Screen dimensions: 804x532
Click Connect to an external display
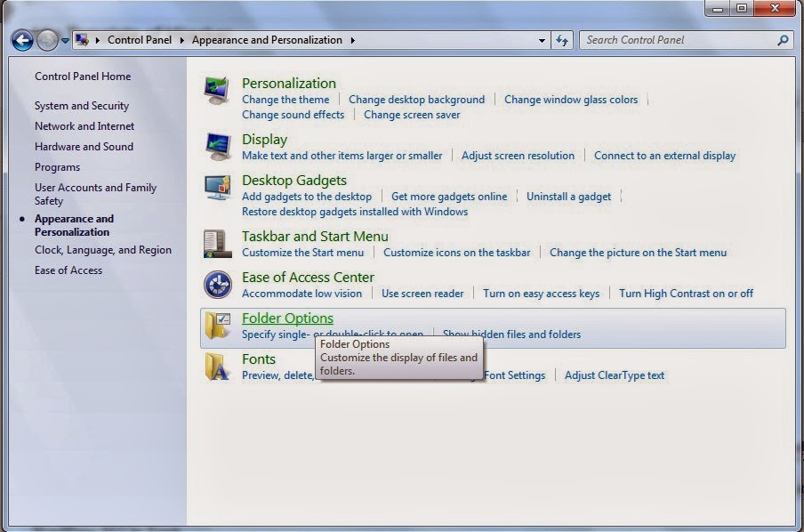[x=664, y=156]
